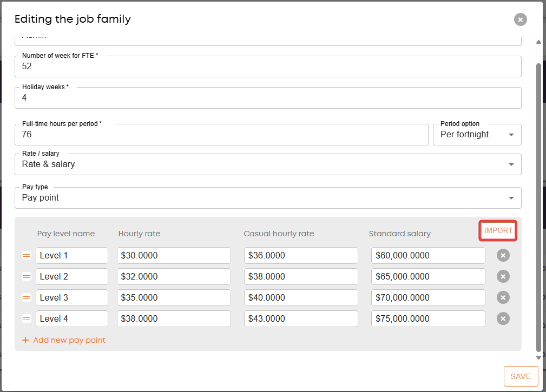This screenshot has height=392, width=546.
Task: Click the drag handle for Level 1
Action: pos(26,256)
